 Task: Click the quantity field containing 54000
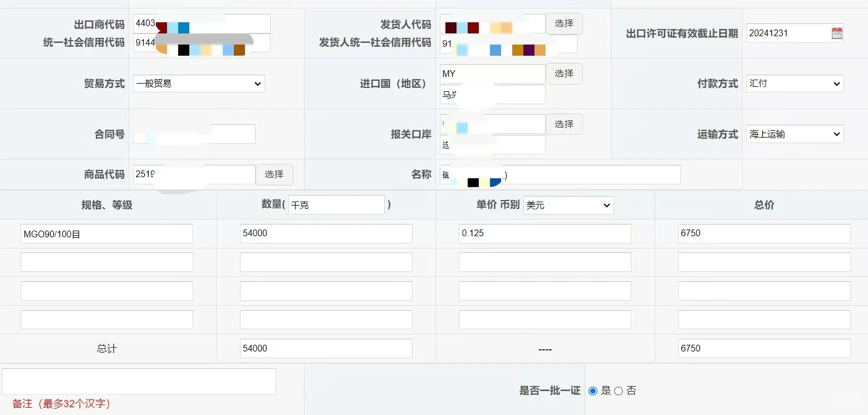326,233
